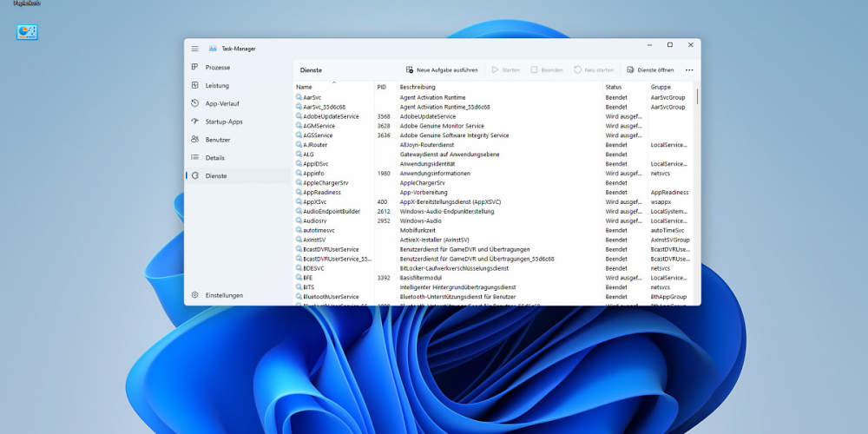Select the AppleChargerSrv service
Screen dimensions: 868x434
(x=493, y=182)
